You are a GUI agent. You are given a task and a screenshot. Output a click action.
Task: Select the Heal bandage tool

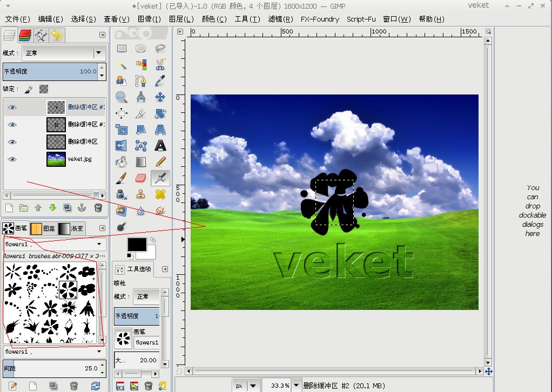coord(160,194)
